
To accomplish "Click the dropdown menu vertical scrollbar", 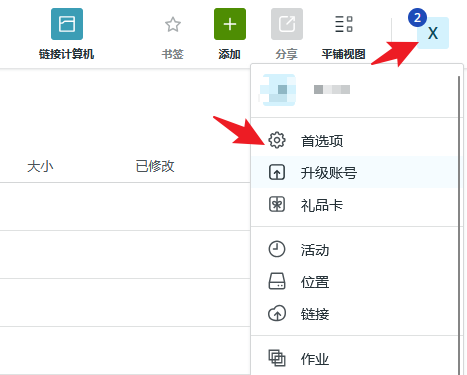I will [x=459, y=225].
